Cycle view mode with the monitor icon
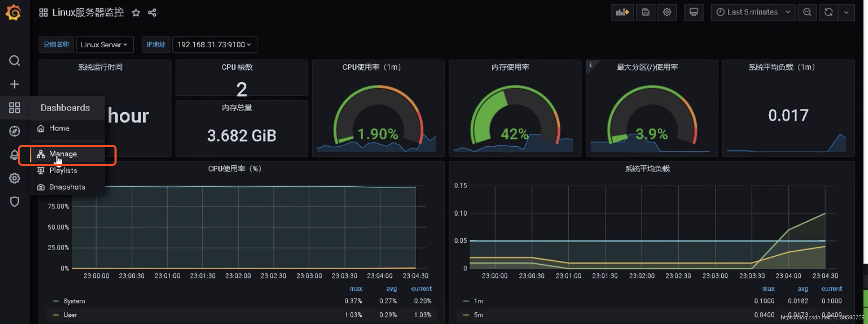Screen dimensions: 868x324 click(694, 12)
